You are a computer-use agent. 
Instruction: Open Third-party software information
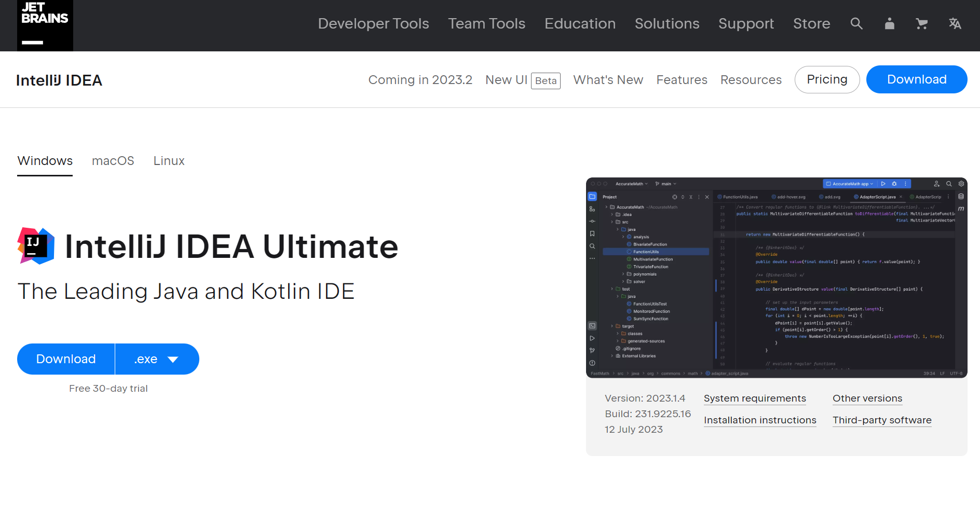click(882, 420)
